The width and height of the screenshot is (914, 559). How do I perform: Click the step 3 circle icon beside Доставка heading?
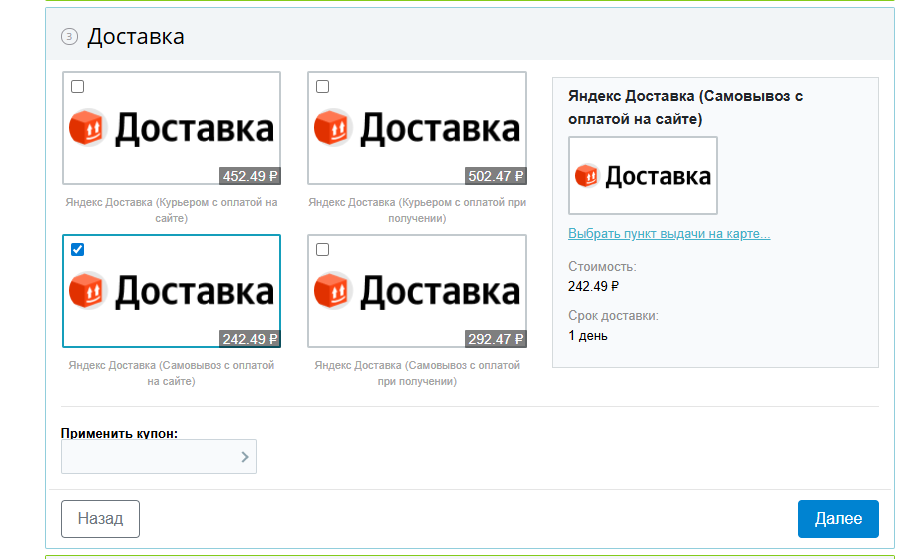tap(69, 37)
